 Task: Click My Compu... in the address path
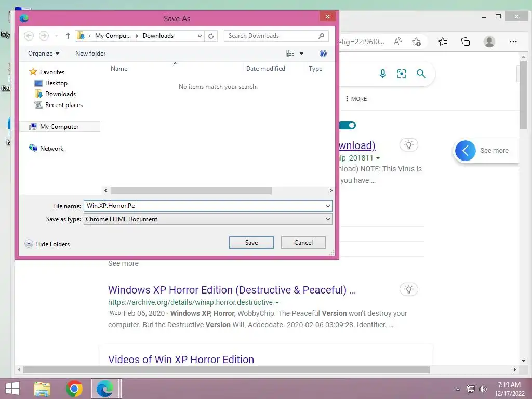click(x=113, y=36)
